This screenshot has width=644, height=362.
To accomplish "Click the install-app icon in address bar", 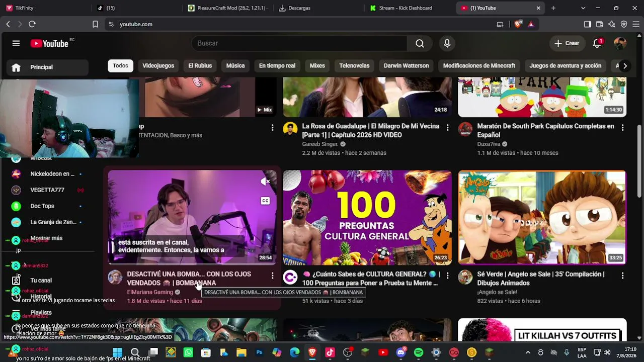I will coord(500,24).
